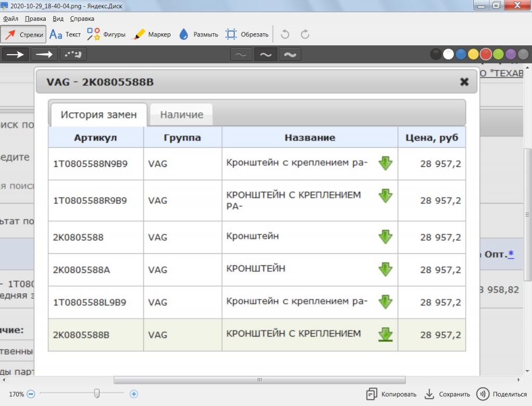Pick the black color swatch
Viewport: 532px width, 406px height.
436,54
